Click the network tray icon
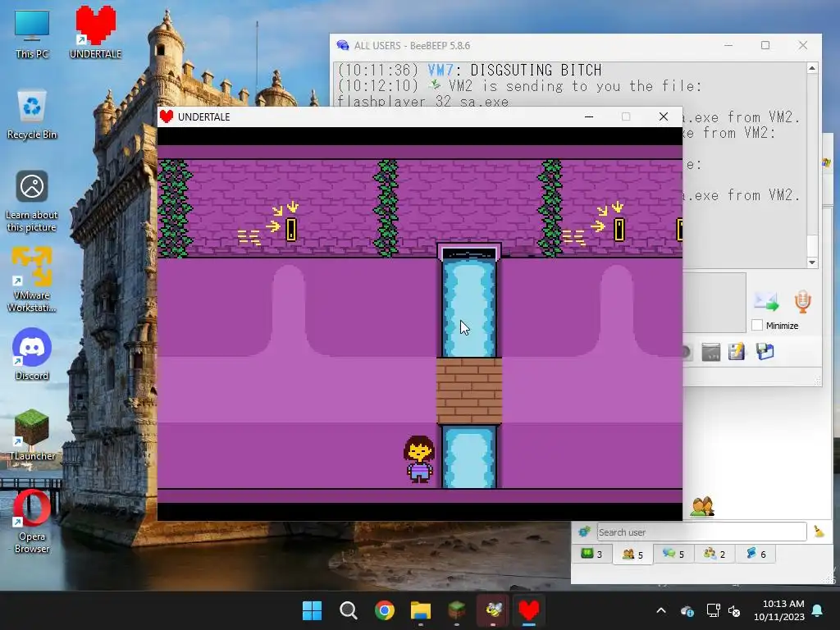Screen dimensions: 840x630 tap(713, 610)
